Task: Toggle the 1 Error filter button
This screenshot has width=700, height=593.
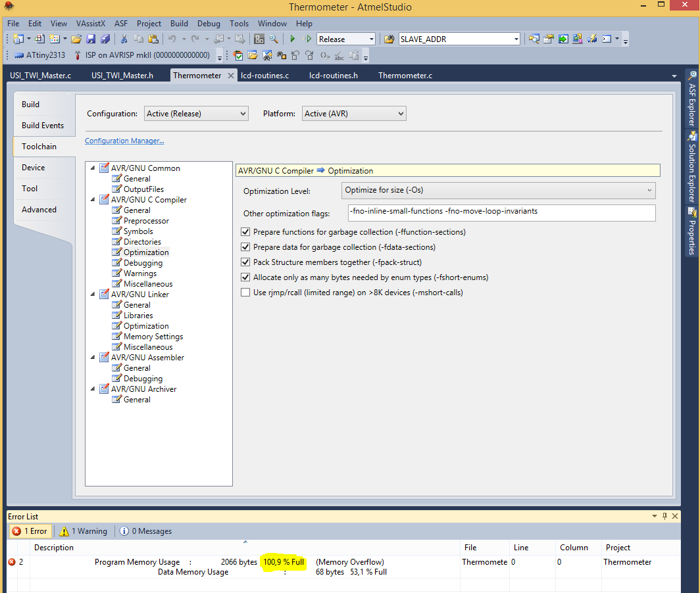Action: click(30, 531)
